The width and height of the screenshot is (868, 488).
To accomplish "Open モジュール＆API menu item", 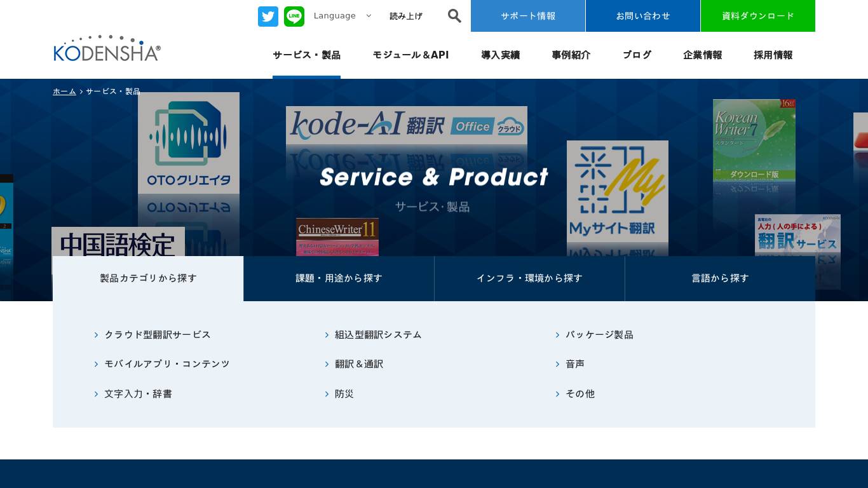I will click(410, 55).
